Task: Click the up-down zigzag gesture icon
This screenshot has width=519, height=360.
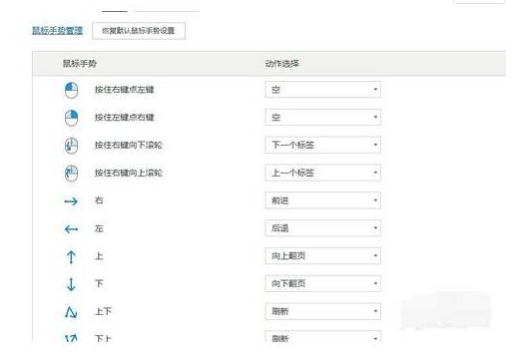Action: tap(71, 312)
